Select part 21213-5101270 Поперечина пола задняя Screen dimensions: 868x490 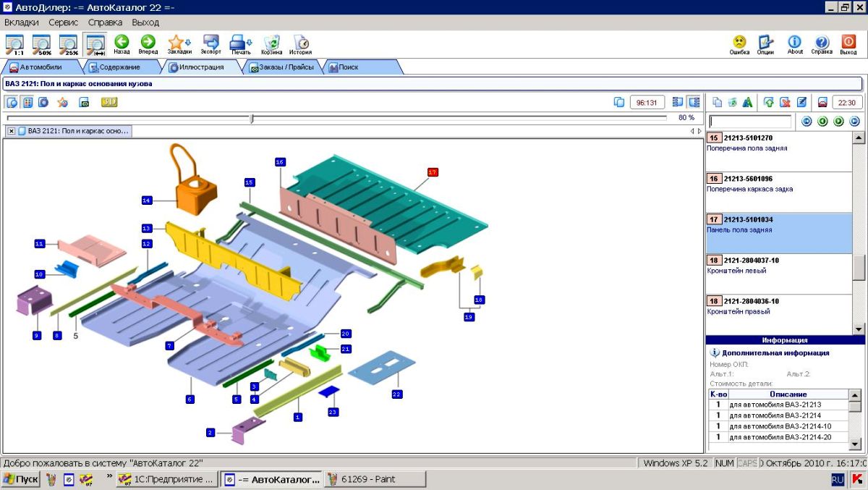tap(779, 151)
